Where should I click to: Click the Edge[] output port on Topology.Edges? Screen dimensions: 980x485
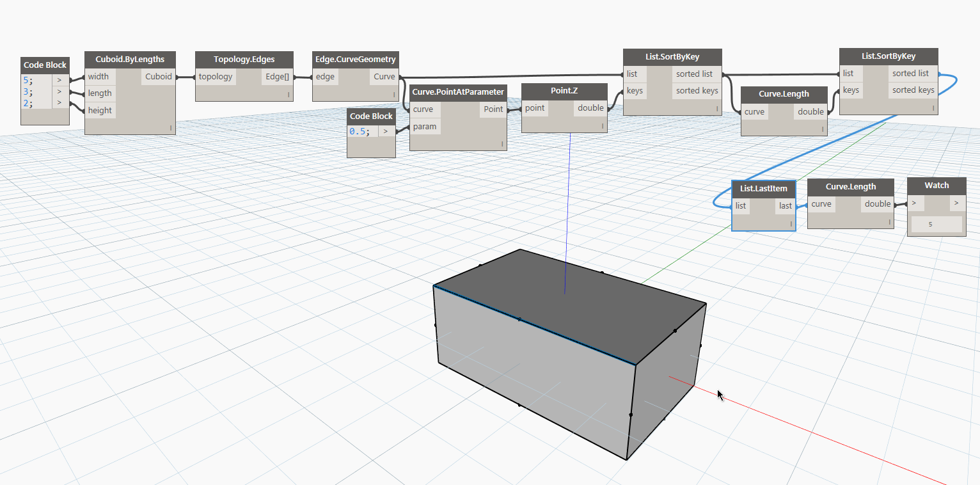tap(278, 77)
